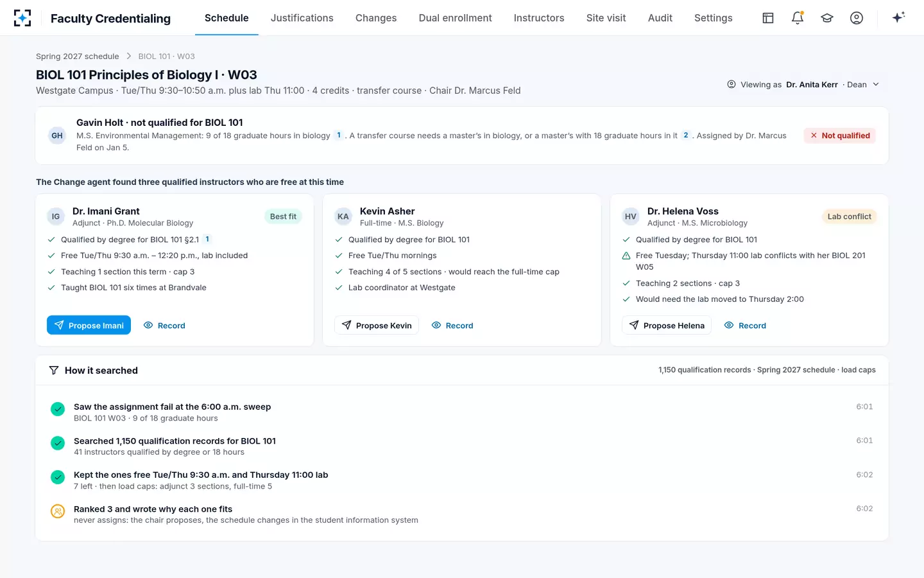Click the HV avatar for Dr. Helena Voss
The width and height of the screenshot is (924, 578).
point(631,216)
